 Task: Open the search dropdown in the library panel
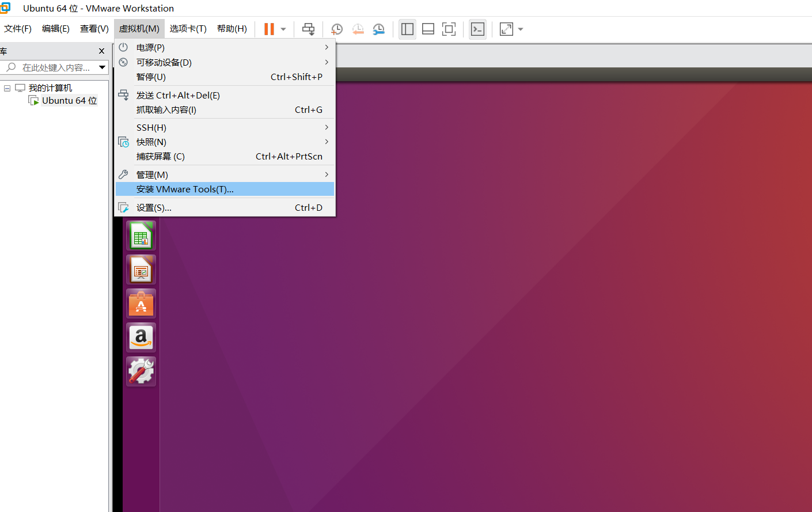coord(103,67)
